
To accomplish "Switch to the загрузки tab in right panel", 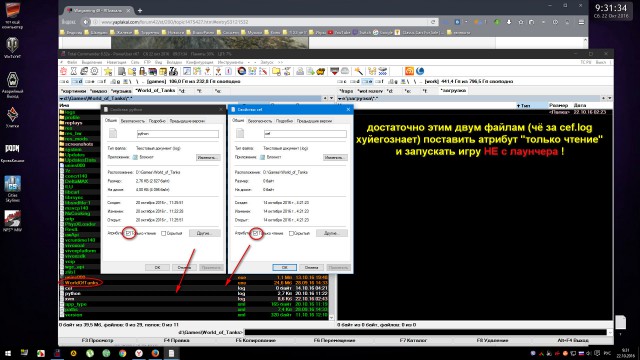I will pos(453,91).
